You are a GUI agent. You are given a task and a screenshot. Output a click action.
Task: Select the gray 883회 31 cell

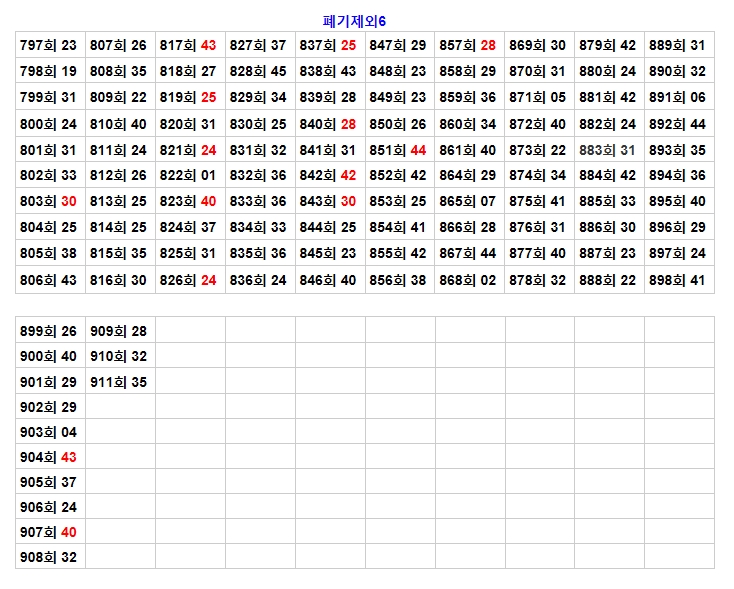608,150
